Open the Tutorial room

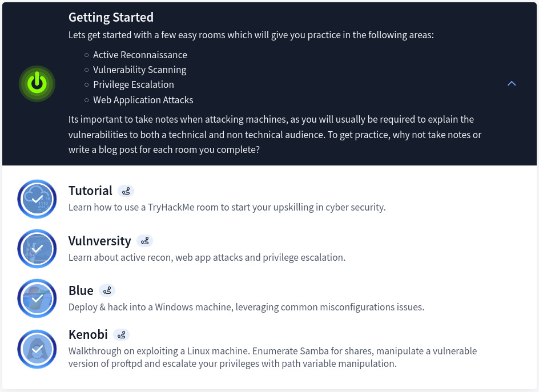pos(90,191)
